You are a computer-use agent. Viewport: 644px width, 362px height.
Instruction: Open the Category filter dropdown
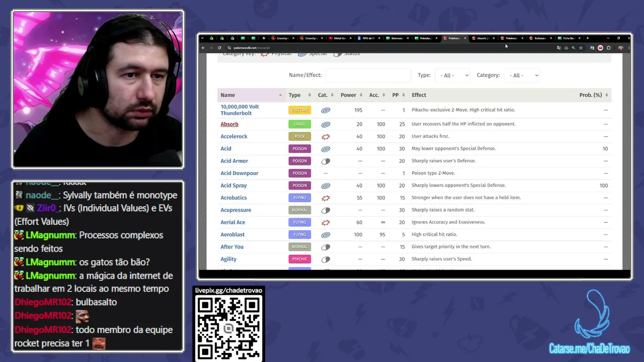click(x=522, y=75)
